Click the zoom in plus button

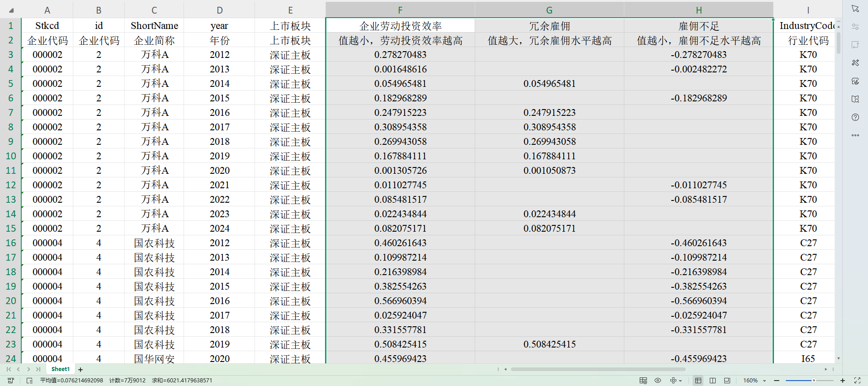tap(843, 381)
